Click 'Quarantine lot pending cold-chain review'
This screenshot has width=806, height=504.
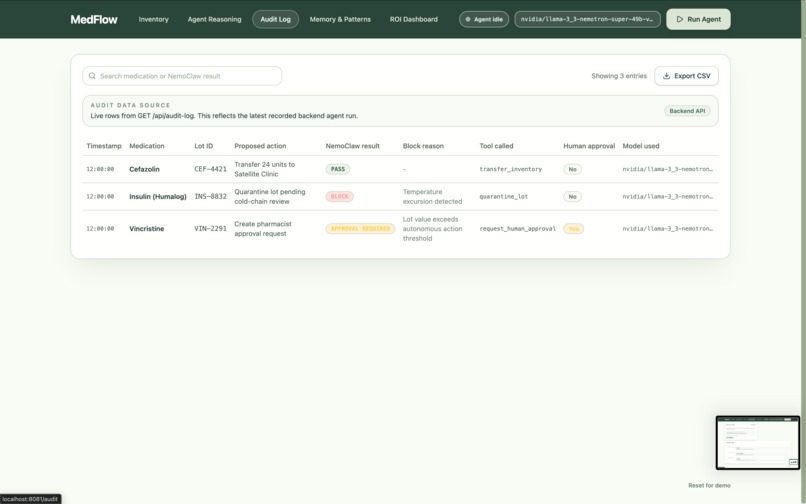270,196
